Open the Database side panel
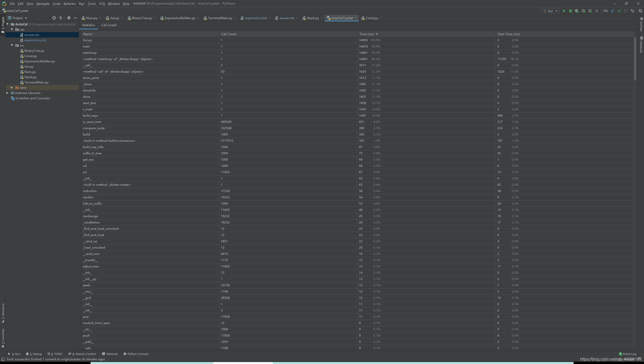Viewport: 644px width, 364px height. pyautogui.click(x=641, y=44)
